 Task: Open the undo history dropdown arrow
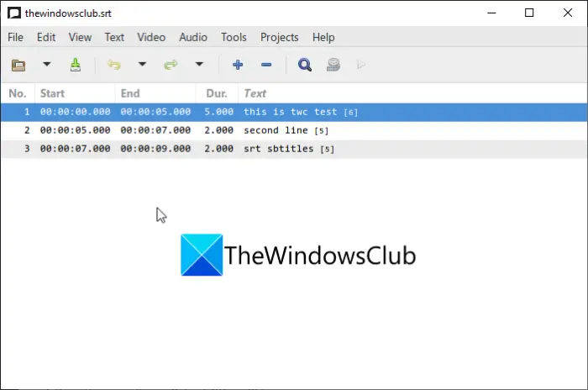pyautogui.click(x=142, y=64)
